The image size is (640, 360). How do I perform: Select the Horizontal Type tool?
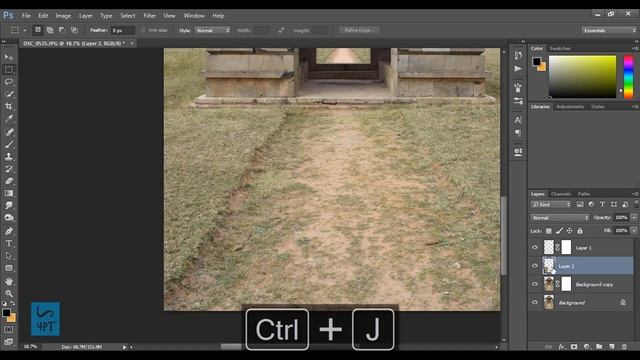[x=9, y=243]
